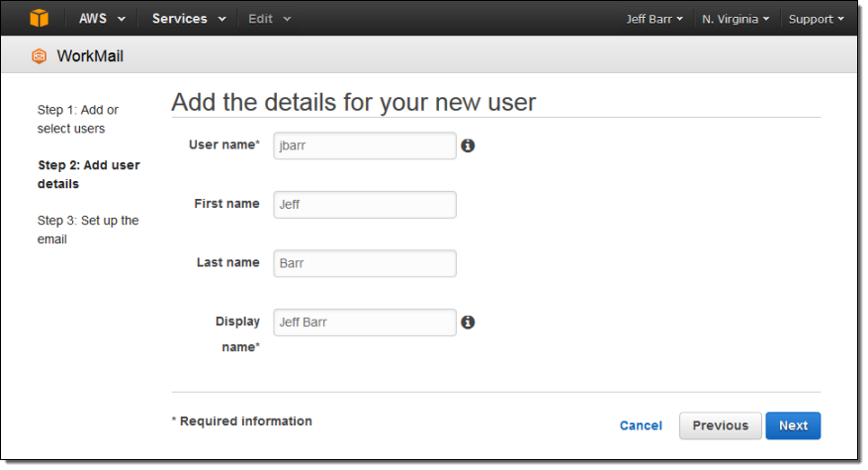Cancel the new user wizard
This screenshot has width=868, height=470.
641,425
